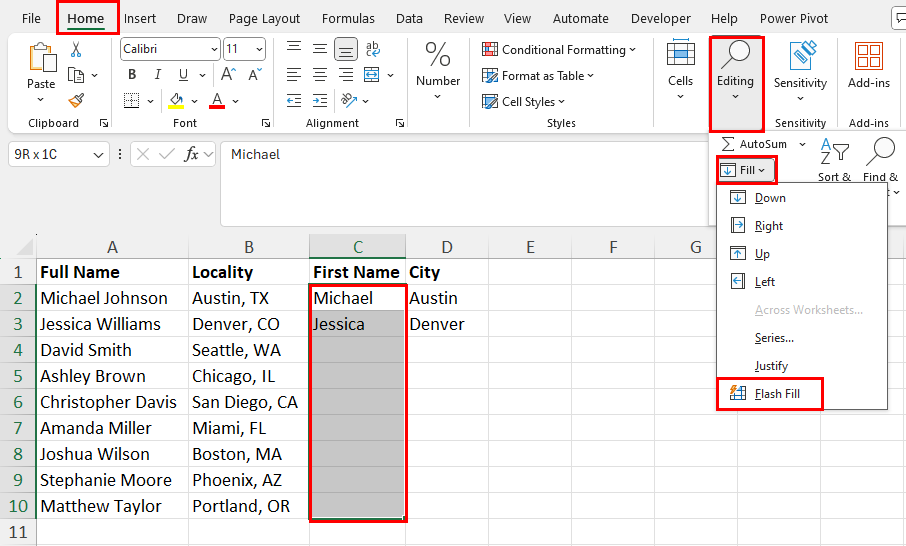Open the Cells group menu
This screenshot has height=546, width=906.
point(680,70)
